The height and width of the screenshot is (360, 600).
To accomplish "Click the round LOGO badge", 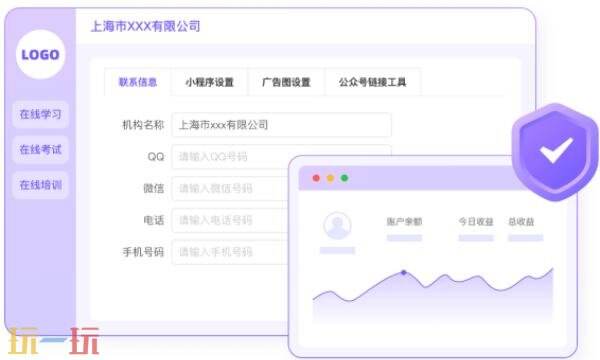I will tap(41, 54).
